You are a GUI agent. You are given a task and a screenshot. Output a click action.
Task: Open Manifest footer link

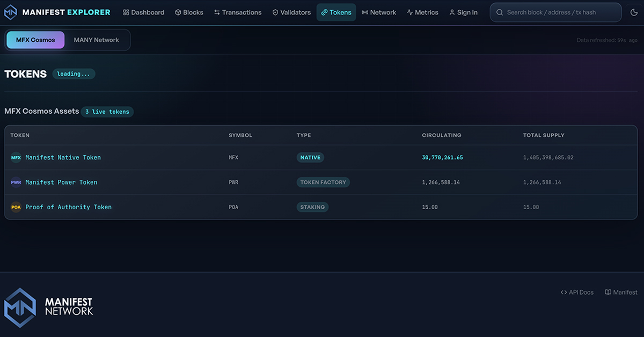621,292
